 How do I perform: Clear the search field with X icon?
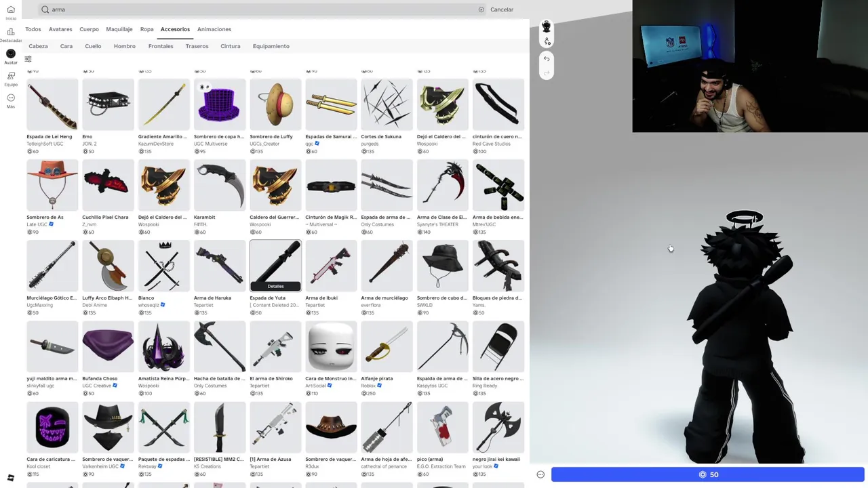pyautogui.click(x=481, y=9)
